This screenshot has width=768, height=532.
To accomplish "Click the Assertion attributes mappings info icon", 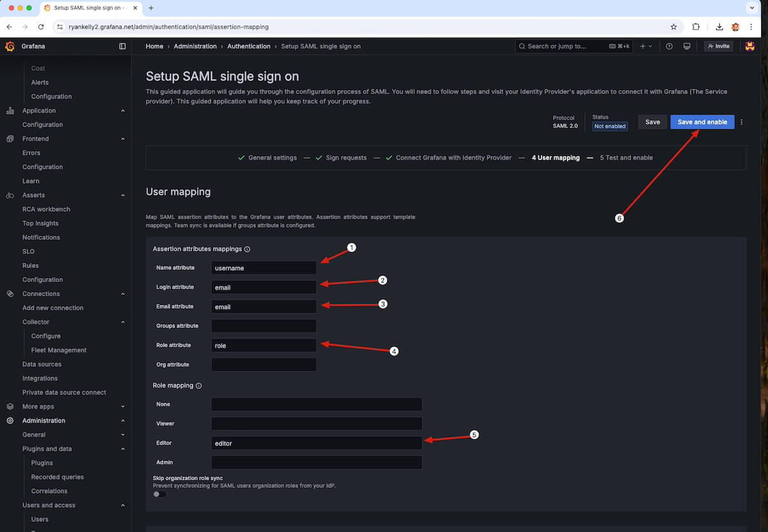I will point(247,249).
